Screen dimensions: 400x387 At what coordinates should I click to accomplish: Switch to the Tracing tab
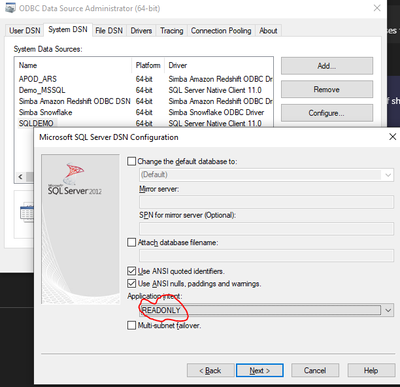[x=172, y=31]
